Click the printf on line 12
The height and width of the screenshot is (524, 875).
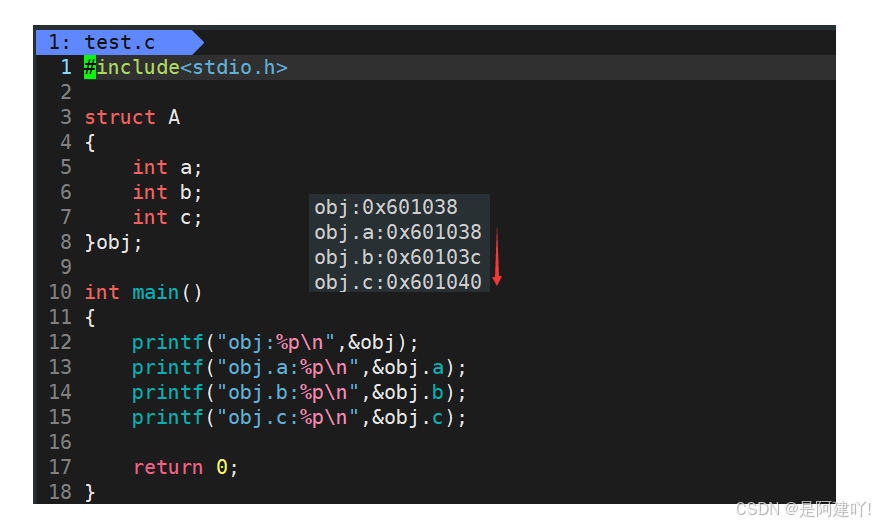click(x=167, y=343)
